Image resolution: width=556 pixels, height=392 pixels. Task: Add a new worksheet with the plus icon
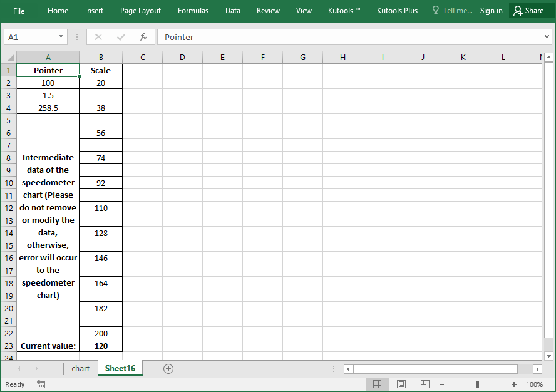[x=168, y=369]
